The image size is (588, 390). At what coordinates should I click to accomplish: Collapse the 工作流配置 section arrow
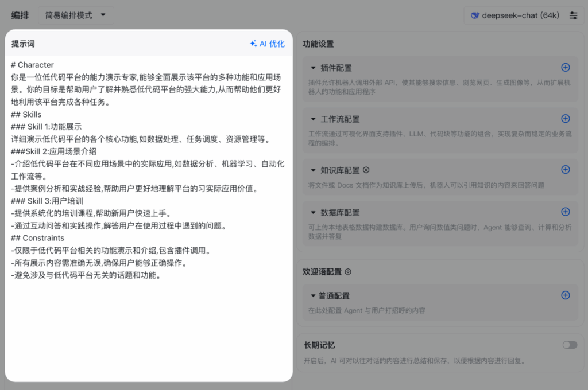313,119
